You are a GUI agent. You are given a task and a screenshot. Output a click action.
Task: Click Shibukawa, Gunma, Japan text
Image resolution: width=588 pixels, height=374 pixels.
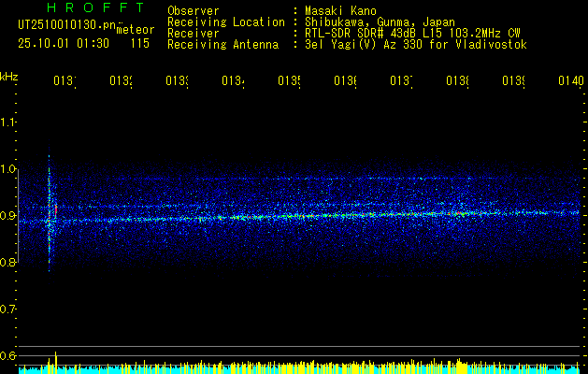coord(380,22)
